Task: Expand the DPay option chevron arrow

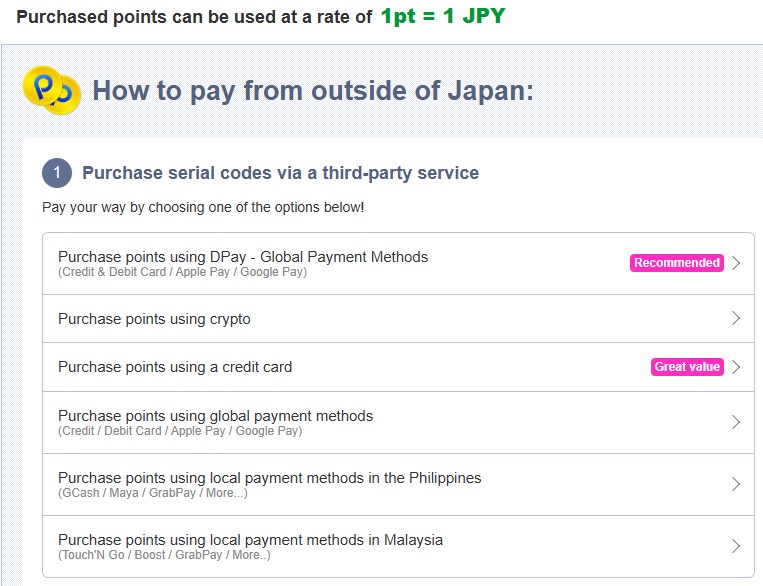Action: point(736,263)
